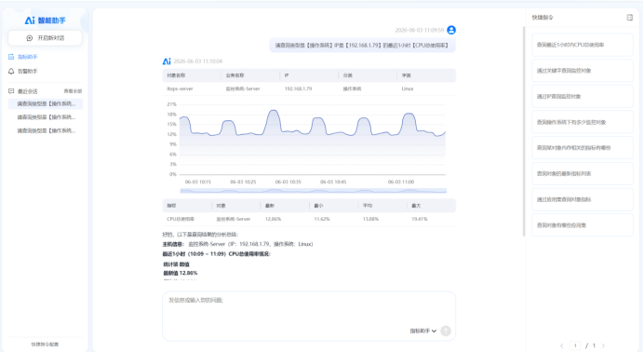Click the 11.62% minimum value cell

click(322, 219)
